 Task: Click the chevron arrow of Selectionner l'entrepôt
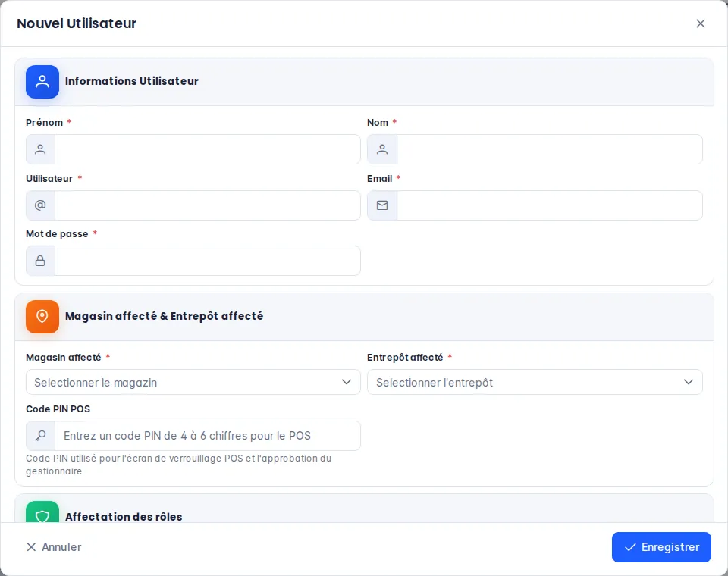click(689, 382)
